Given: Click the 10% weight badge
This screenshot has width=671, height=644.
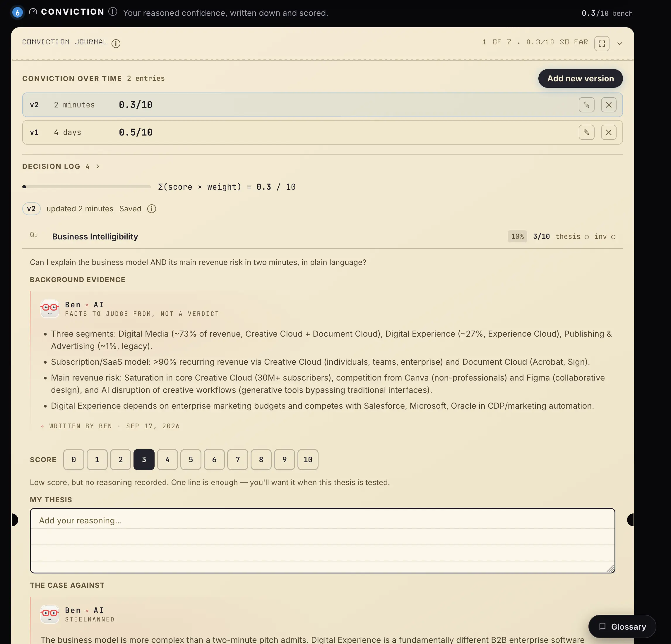Looking at the screenshot, I should (517, 237).
